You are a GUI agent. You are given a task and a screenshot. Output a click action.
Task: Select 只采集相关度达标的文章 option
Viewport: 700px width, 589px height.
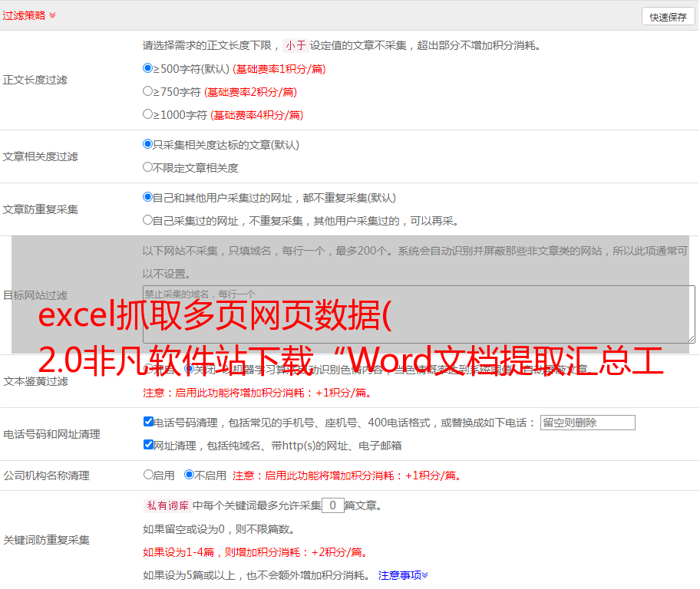148,144
